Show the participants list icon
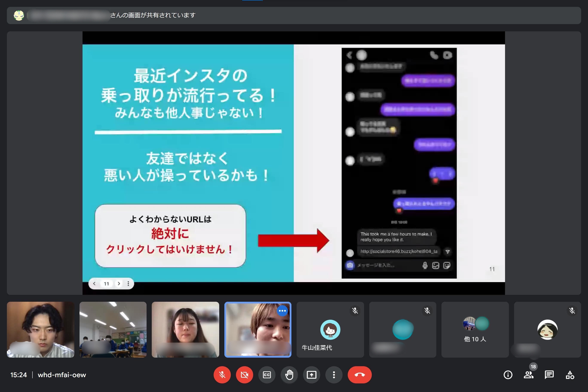 528,375
